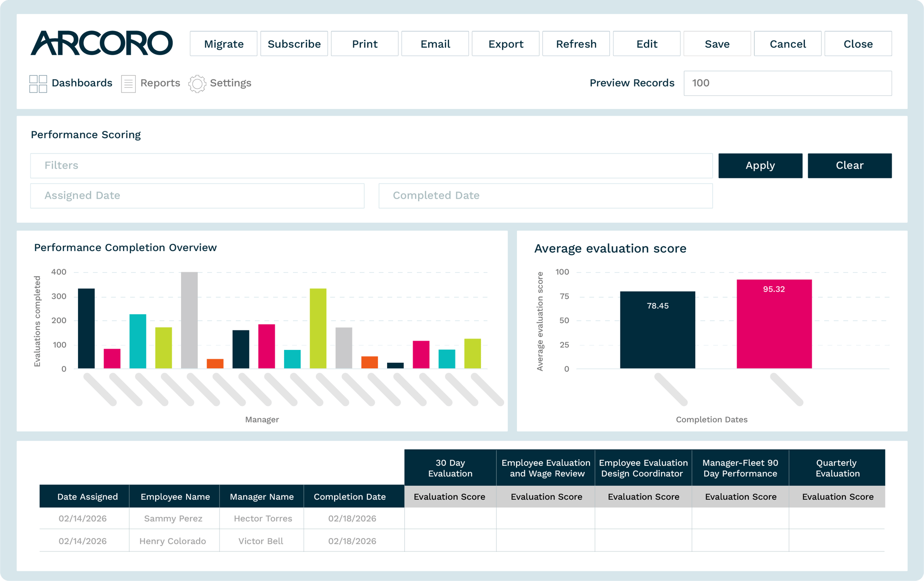Click the pink 95.32 average score bar
This screenshot has width=924, height=581.
(774, 324)
